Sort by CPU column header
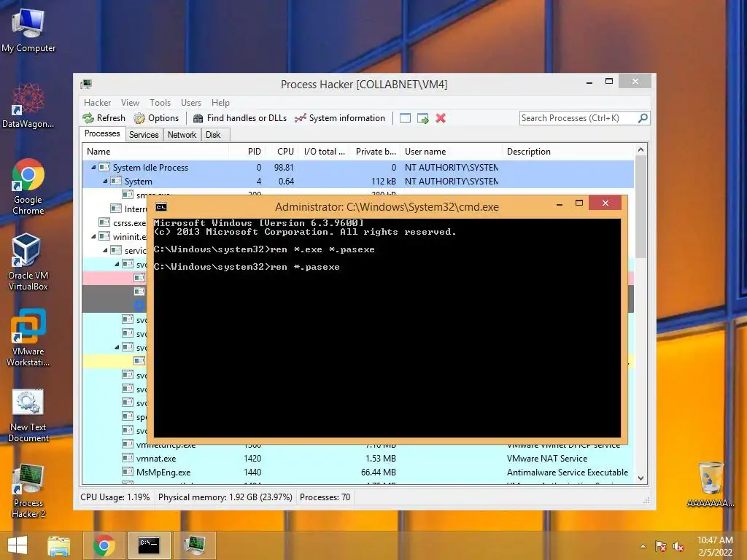 point(281,152)
